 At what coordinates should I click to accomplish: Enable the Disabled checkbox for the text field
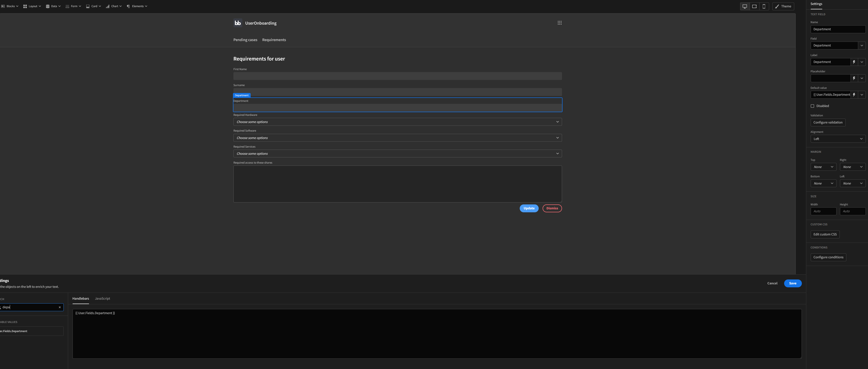pyautogui.click(x=812, y=106)
